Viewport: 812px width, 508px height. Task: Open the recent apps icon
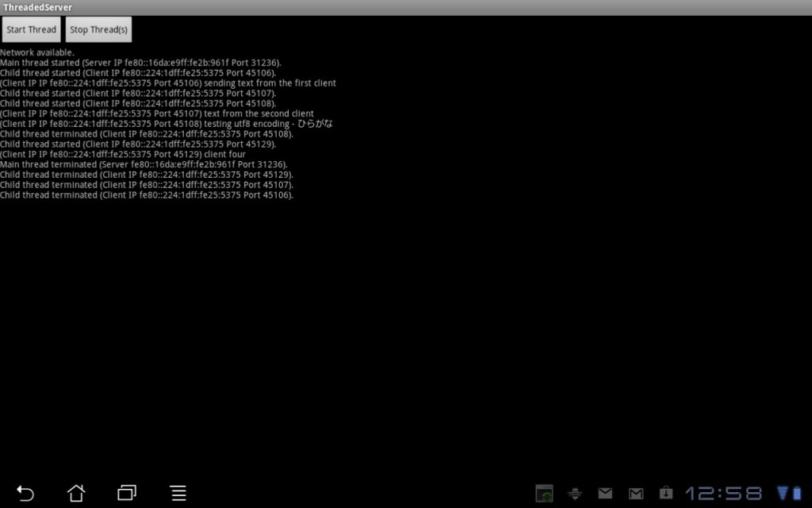127,494
